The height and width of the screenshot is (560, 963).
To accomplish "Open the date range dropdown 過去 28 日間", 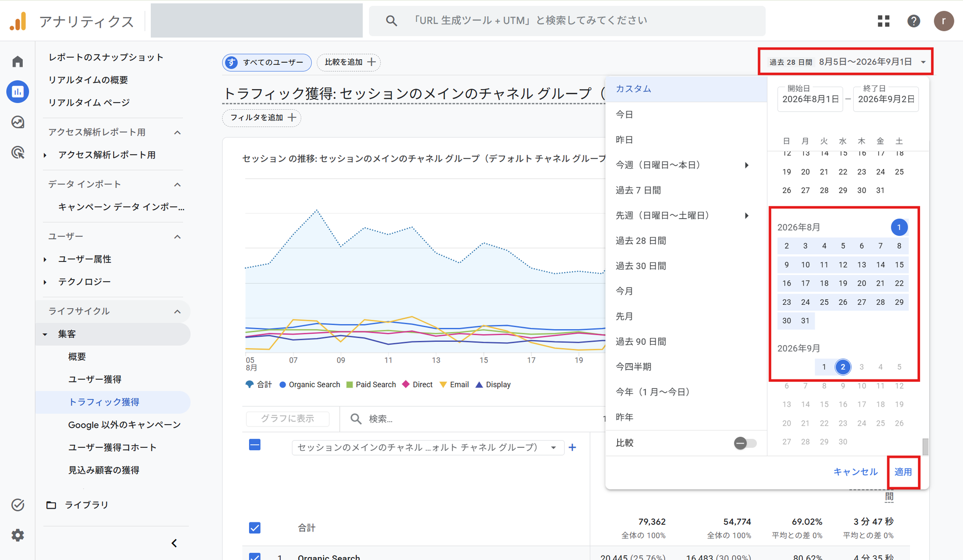I will [846, 62].
